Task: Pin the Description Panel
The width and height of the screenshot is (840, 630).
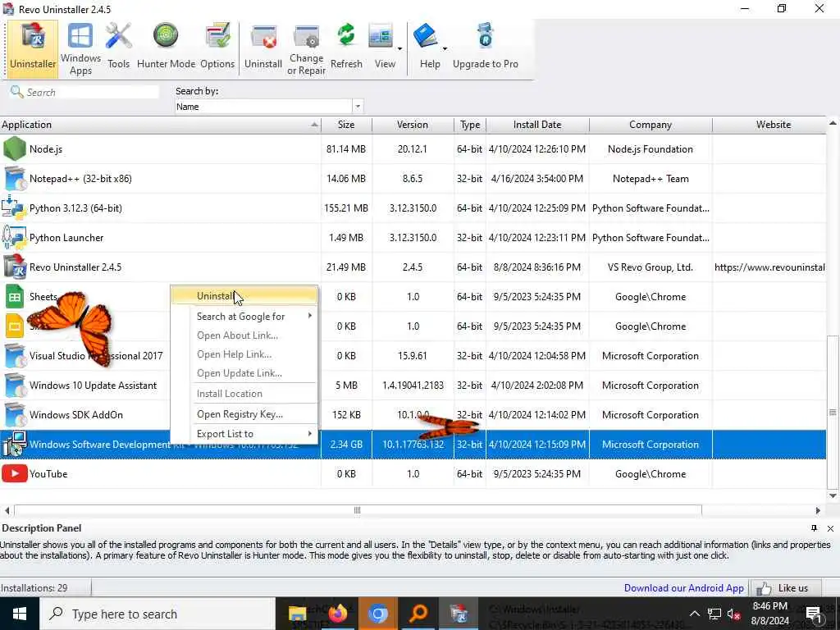Action: pos(815,528)
